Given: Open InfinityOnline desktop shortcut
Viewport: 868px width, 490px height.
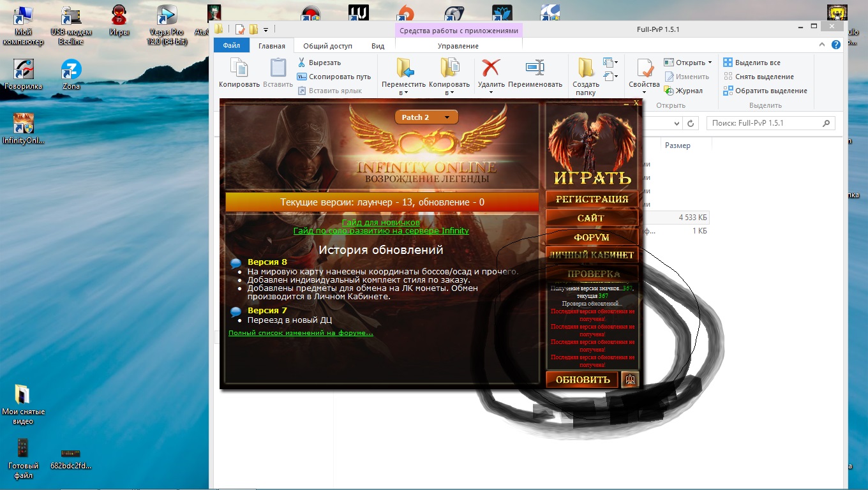Looking at the screenshot, I should [x=24, y=129].
